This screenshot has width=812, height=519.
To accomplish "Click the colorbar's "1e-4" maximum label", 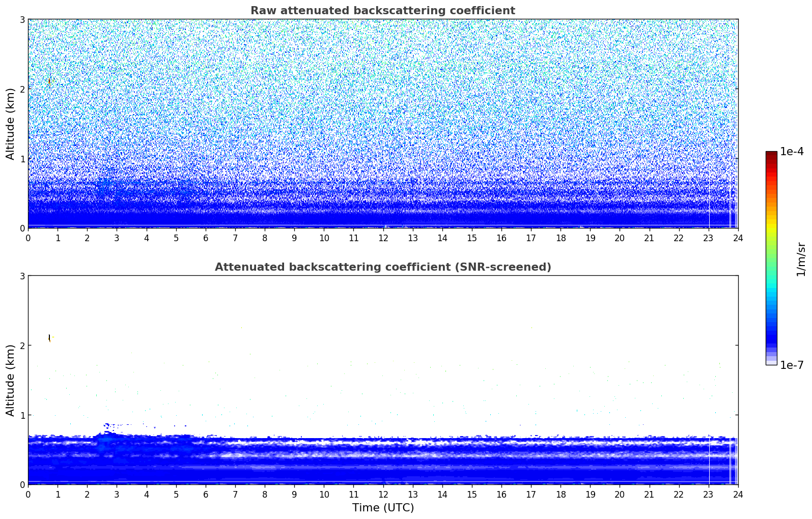I will pos(791,152).
